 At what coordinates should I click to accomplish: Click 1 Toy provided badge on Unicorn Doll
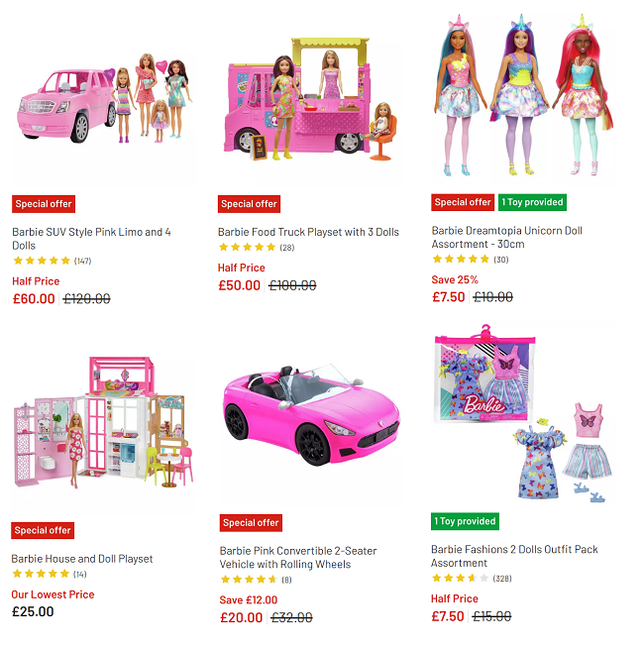532,202
